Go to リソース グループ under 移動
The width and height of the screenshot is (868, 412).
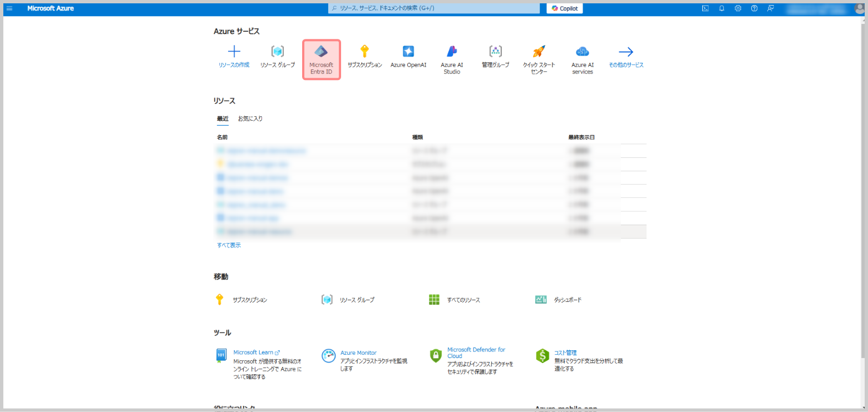pyautogui.click(x=357, y=300)
